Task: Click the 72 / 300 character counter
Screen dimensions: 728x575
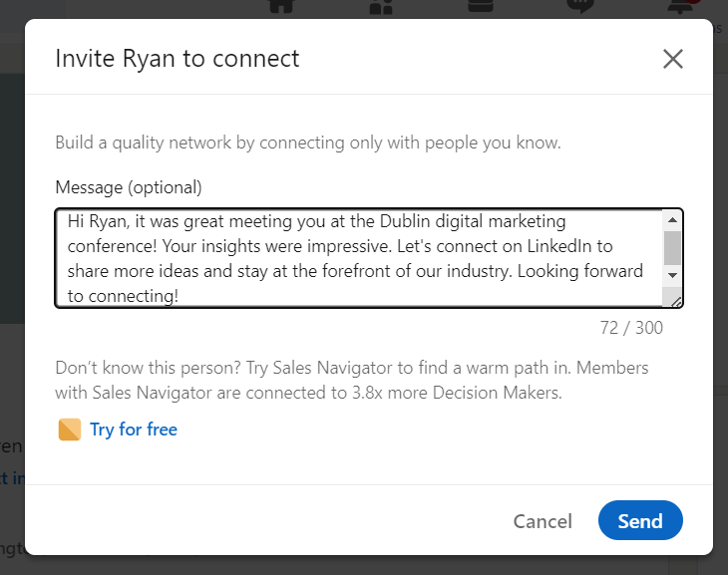Action: (631, 328)
